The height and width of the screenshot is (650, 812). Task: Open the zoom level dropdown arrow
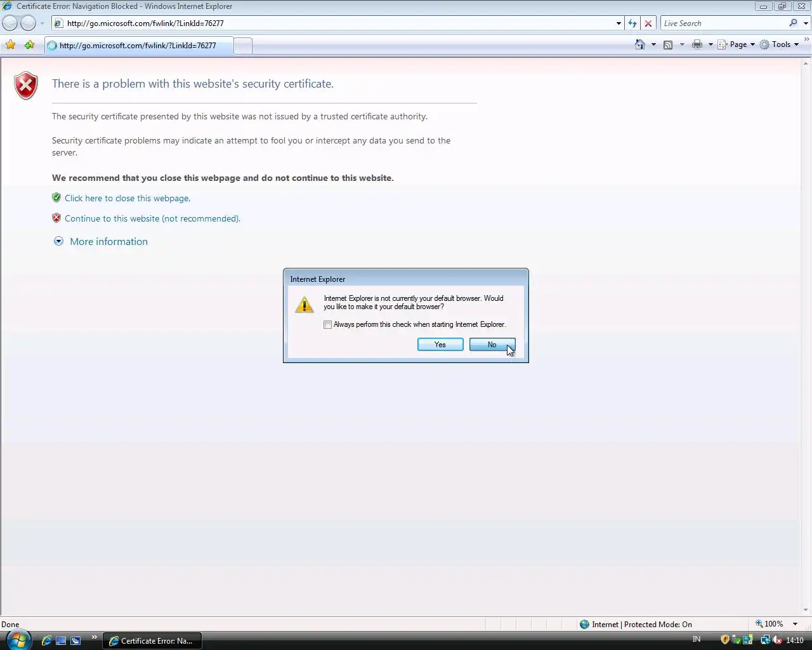[x=795, y=624]
